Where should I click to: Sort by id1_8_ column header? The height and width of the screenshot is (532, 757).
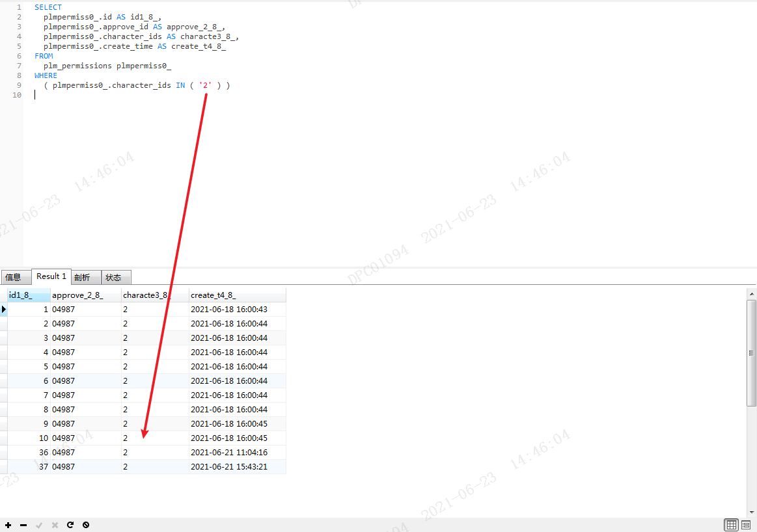[29, 295]
